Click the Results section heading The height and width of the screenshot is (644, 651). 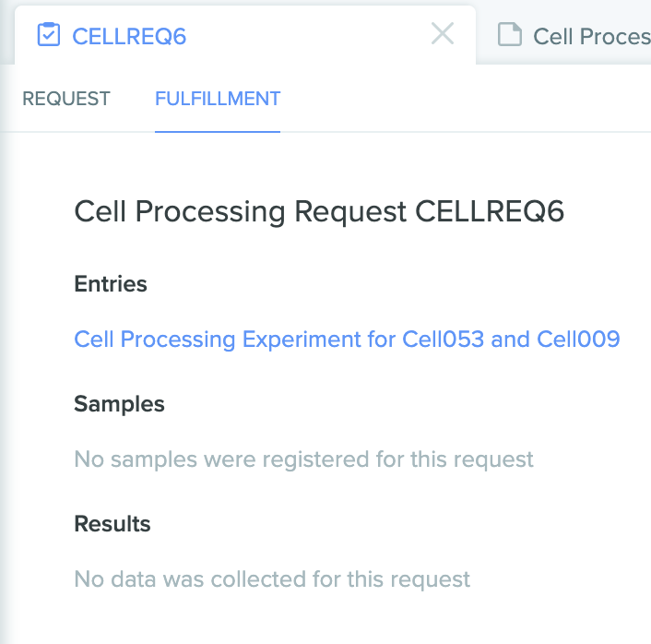pos(112,523)
